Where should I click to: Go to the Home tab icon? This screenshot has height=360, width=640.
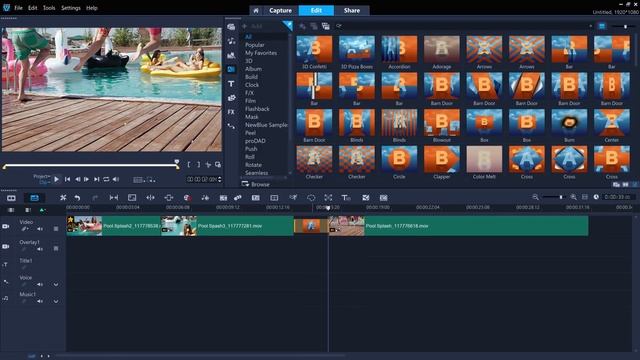click(256, 11)
